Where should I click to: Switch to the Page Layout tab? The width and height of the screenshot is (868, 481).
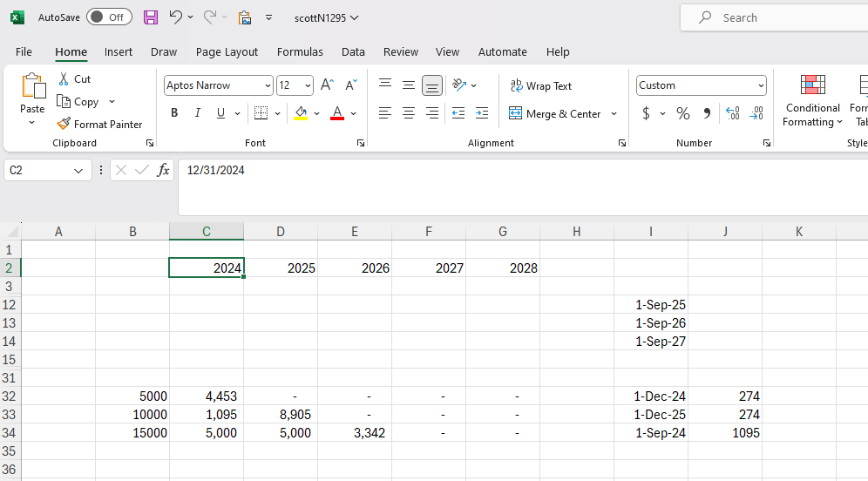coord(227,52)
